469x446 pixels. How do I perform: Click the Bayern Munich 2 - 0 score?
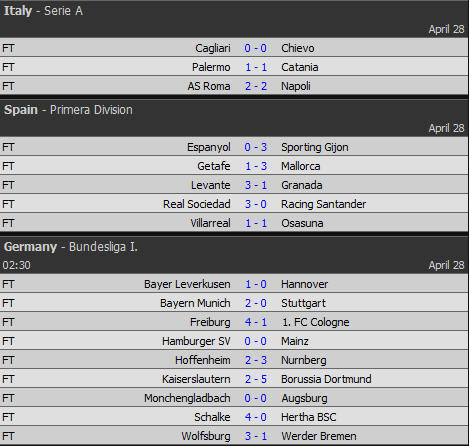coord(256,303)
